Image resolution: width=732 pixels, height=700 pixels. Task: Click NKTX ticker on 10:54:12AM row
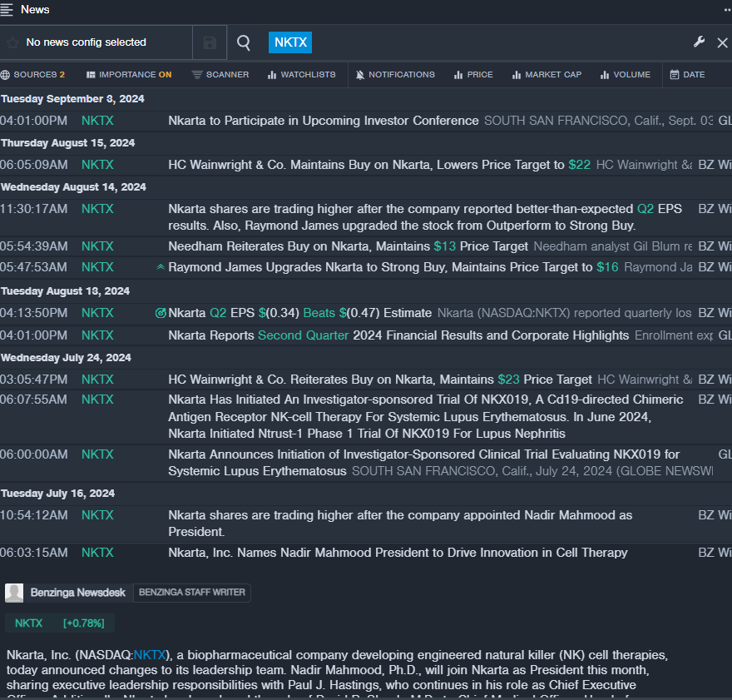click(x=97, y=515)
